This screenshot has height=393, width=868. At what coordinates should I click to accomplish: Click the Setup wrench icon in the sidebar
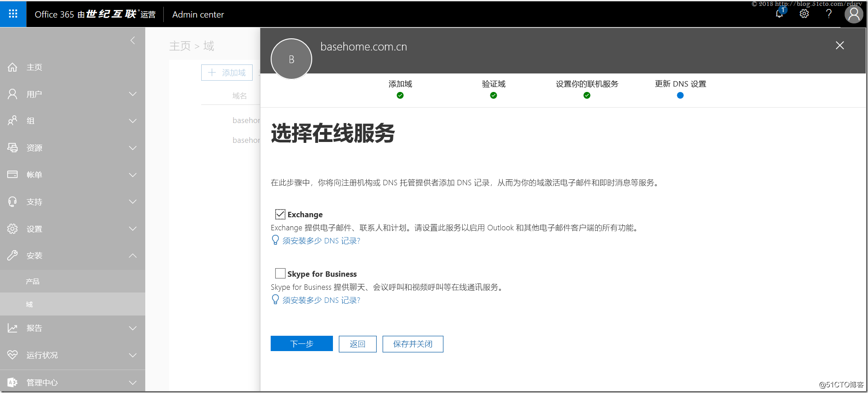pos(13,256)
